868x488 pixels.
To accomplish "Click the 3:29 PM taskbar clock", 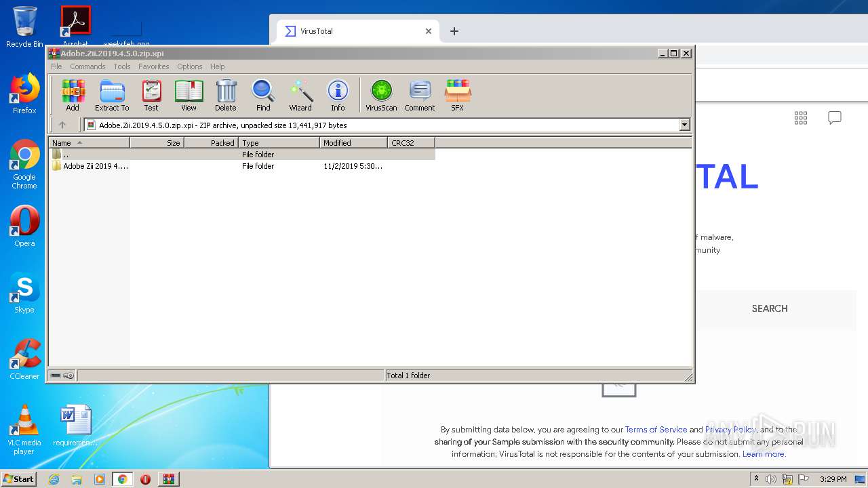I will [833, 479].
